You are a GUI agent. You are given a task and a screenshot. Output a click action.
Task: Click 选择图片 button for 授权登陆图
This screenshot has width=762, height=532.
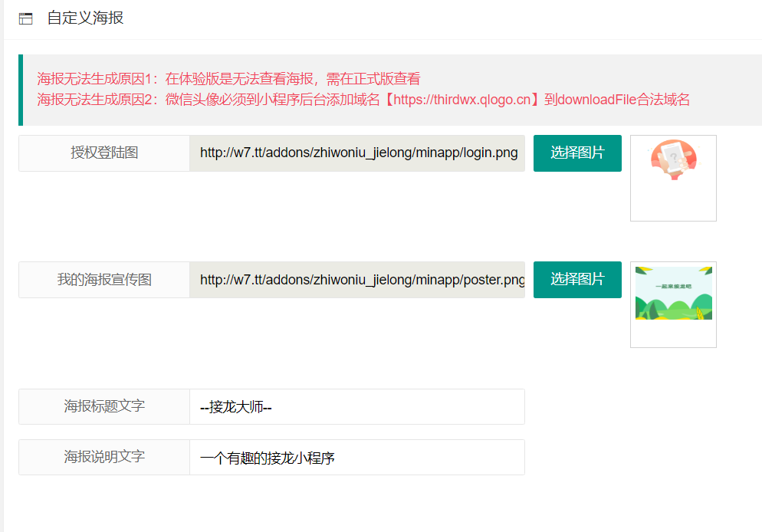coord(577,153)
